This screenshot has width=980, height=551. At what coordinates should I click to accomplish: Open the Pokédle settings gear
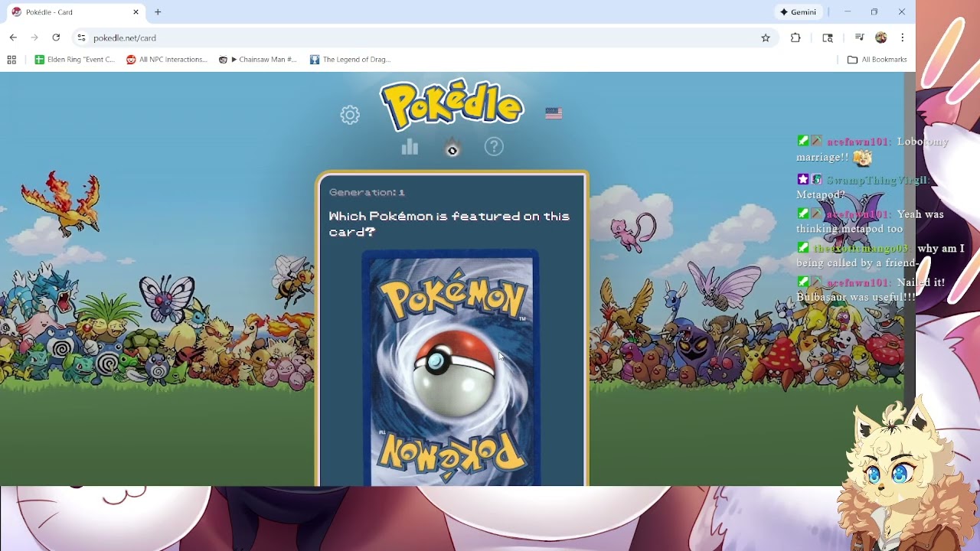tap(350, 115)
